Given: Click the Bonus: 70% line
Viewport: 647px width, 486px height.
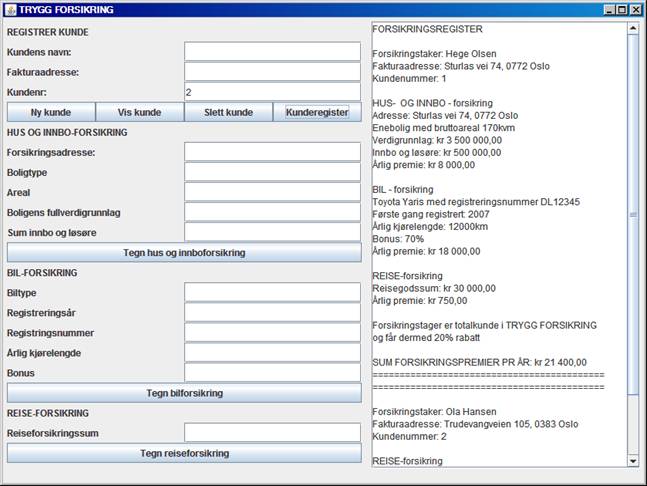Looking at the screenshot, I should (398, 239).
